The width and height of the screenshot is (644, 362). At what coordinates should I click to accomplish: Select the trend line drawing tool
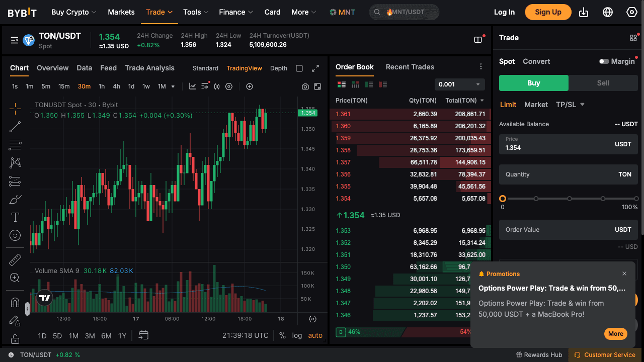click(x=15, y=127)
